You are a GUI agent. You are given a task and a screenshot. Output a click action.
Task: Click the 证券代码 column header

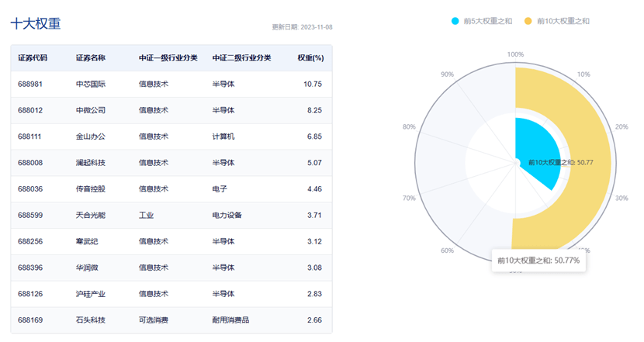[x=33, y=57]
